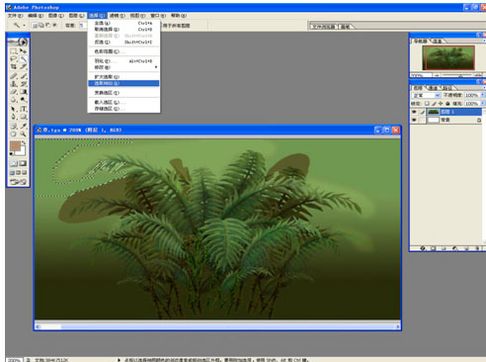
Task: Select the Pen tool in toolbox
Action: [x=13, y=117]
